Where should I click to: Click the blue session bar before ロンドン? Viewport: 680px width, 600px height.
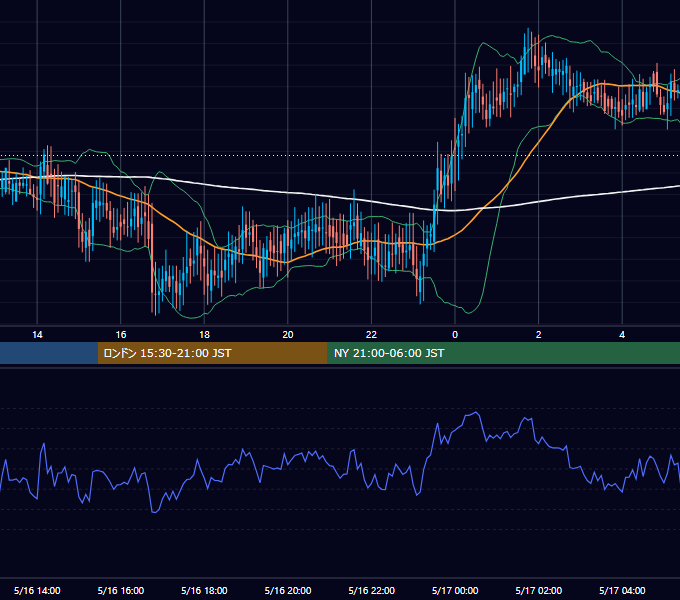(x=49, y=353)
